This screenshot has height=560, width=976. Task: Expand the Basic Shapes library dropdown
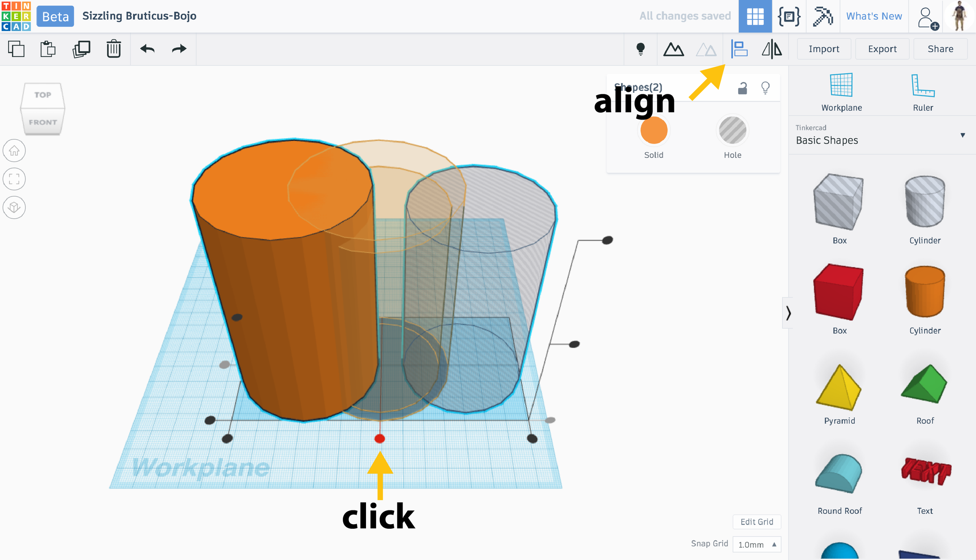coord(963,135)
